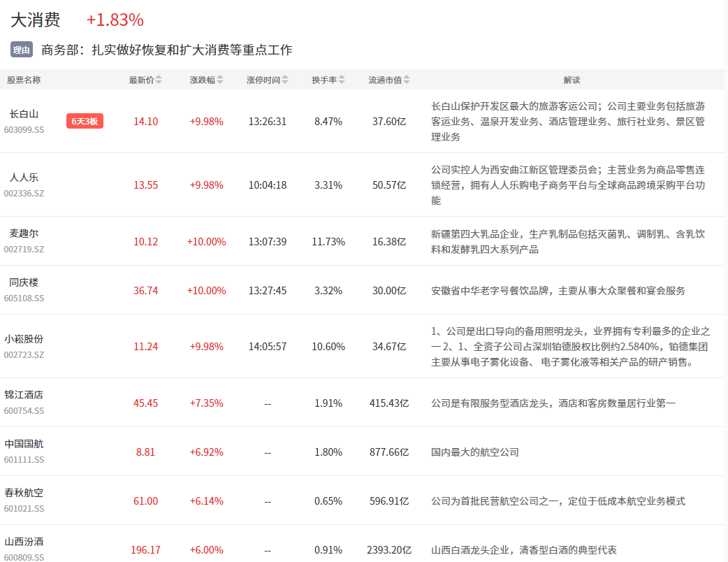
Task: Click 同庆楼 latest price 36.74
Action: coord(146,291)
